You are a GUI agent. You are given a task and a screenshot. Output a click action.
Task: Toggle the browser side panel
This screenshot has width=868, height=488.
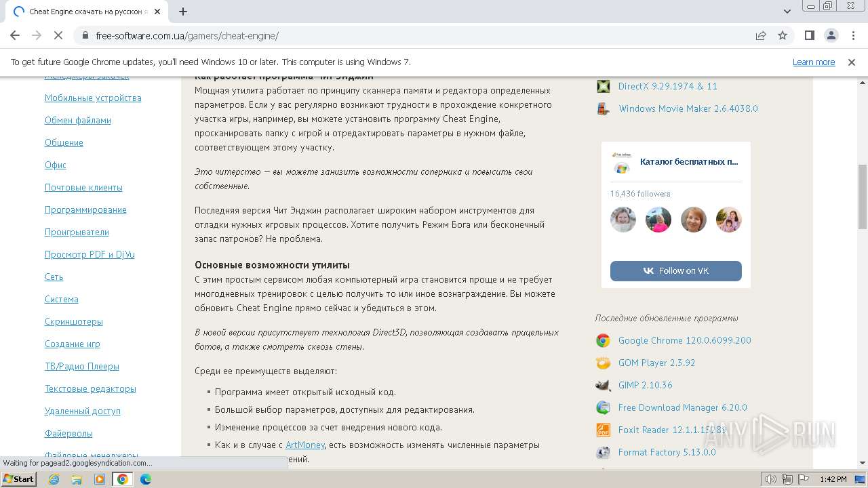(x=809, y=35)
